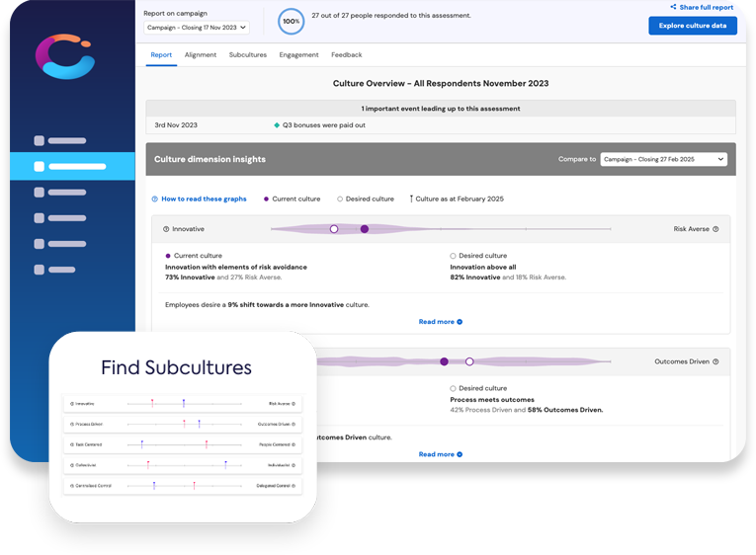Click the help icon next to Outcomes Driven

[715, 361]
